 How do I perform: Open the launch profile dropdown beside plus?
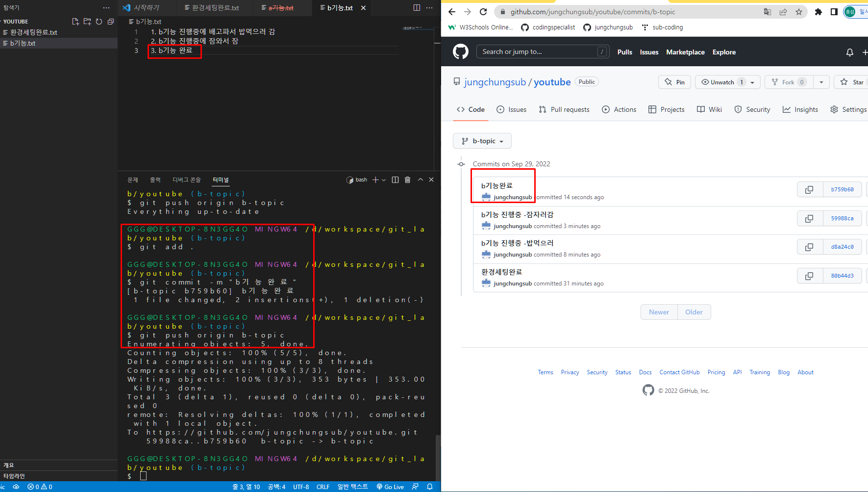click(384, 180)
